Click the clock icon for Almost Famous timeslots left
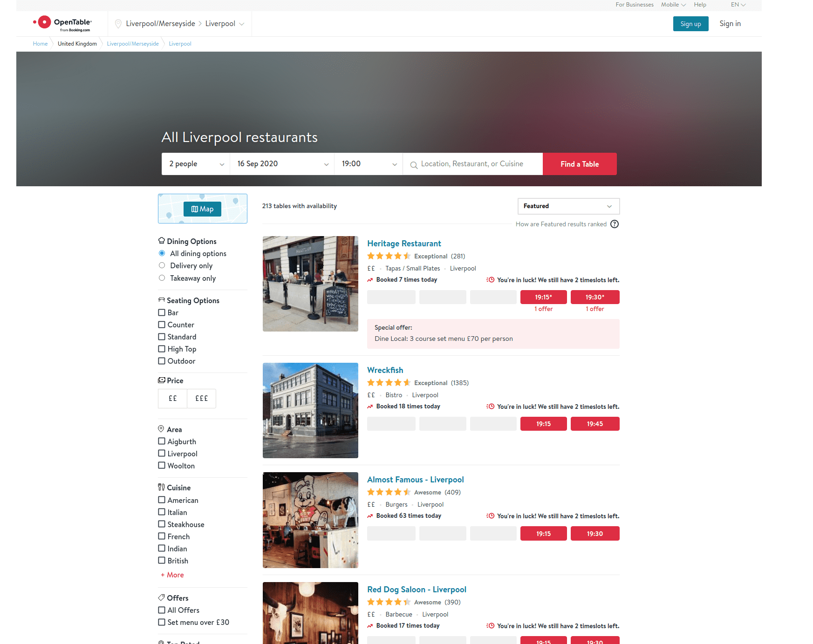The height and width of the screenshot is (644, 813). click(490, 516)
